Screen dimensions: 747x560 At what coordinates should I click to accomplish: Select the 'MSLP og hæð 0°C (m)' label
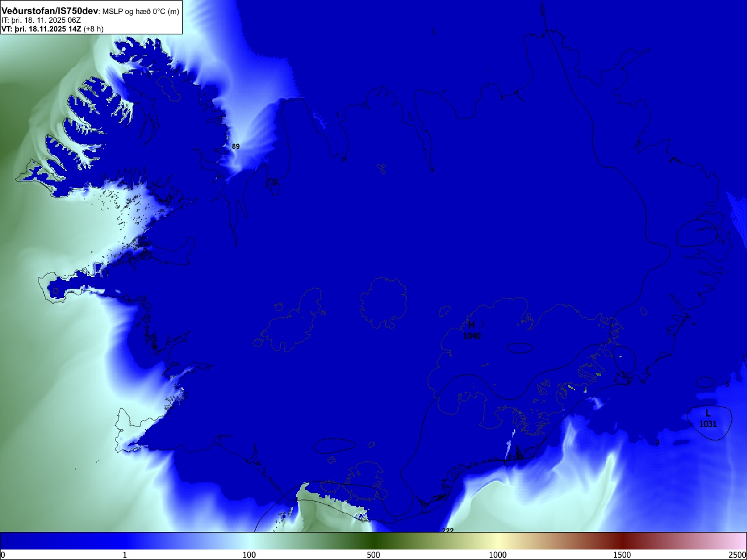point(141,12)
